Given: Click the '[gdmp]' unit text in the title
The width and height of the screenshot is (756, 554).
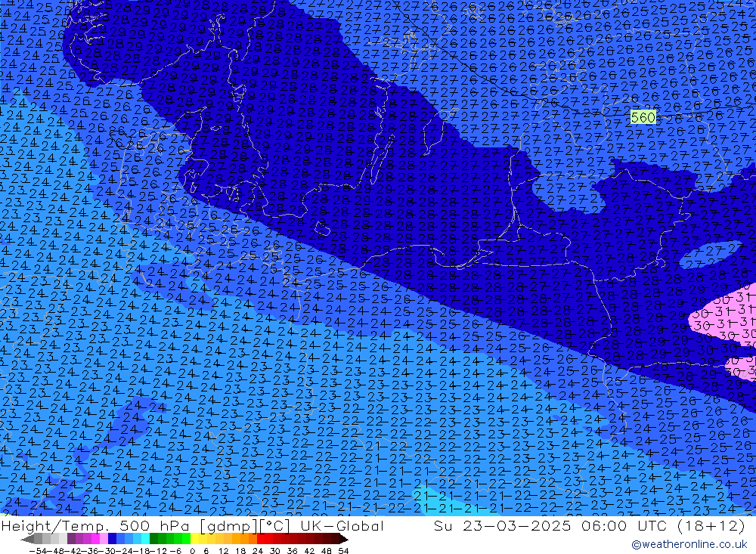Looking at the screenshot, I should click(x=228, y=525).
